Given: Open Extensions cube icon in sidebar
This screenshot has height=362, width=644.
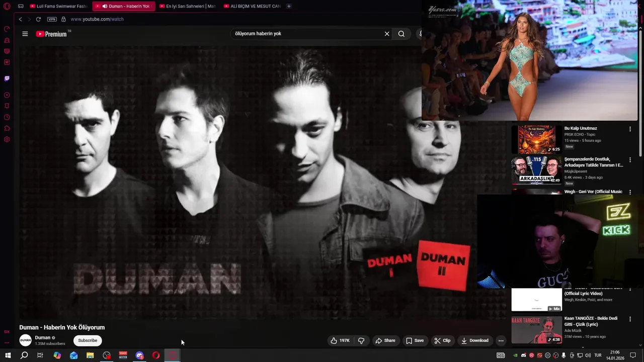Looking at the screenshot, I should pyautogui.click(x=7, y=128).
